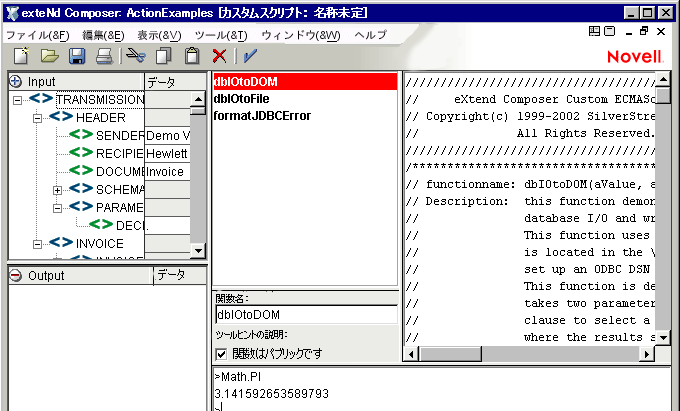Click the Input column header
The image size is (680, 411).
coord(76,82)
